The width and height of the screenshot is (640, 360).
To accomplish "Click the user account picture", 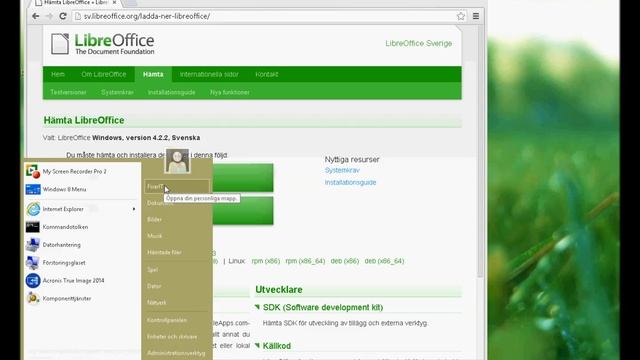I will (x=177, y=161).
